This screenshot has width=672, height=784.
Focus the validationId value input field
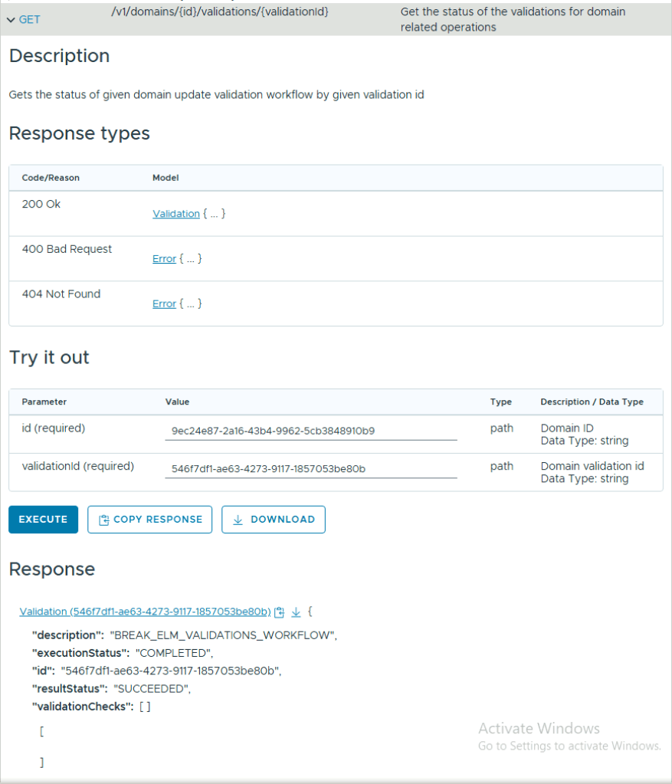click(x=310, y=468)
